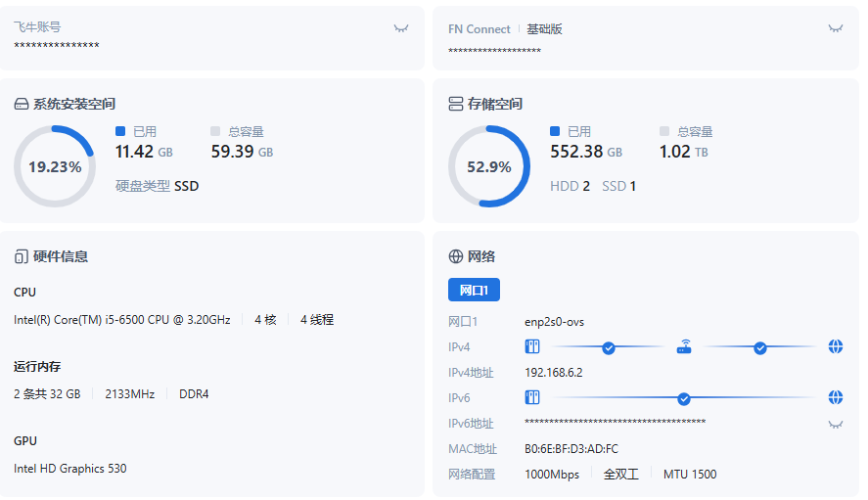Click the CPU heading
The image size is (868, 500).
pyautogui.click(x=24, y=293)
